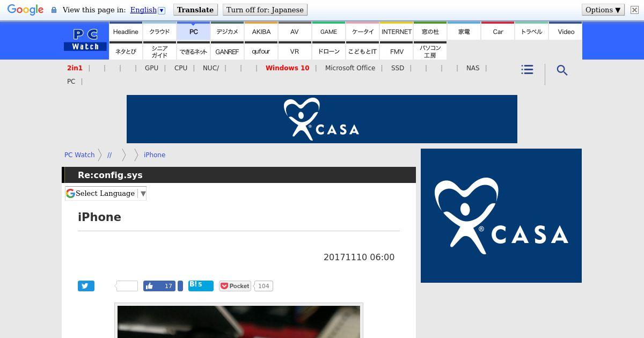
Task: Click the Pocket count 104
Action: click(x=264, y=286)
